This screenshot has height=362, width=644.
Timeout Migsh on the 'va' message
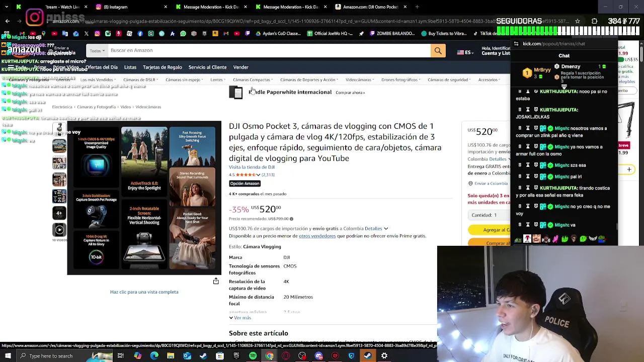pyautogui.click(x=528, y=225)
